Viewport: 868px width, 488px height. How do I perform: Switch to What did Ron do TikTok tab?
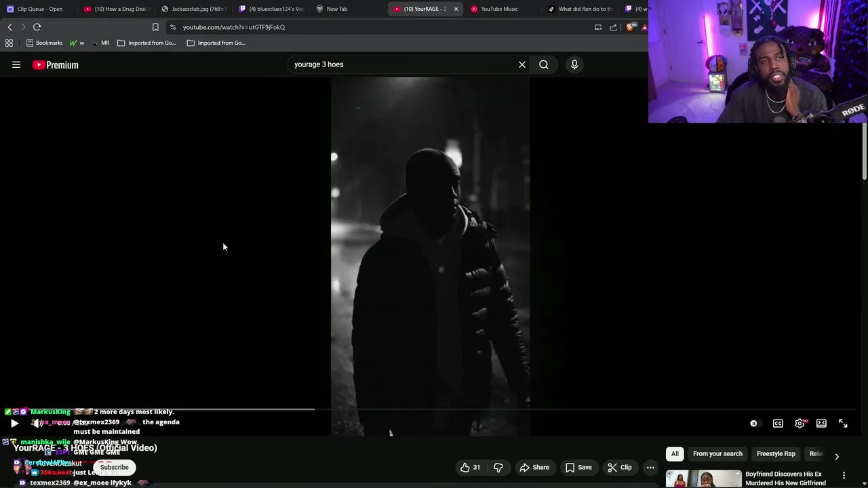580,9
